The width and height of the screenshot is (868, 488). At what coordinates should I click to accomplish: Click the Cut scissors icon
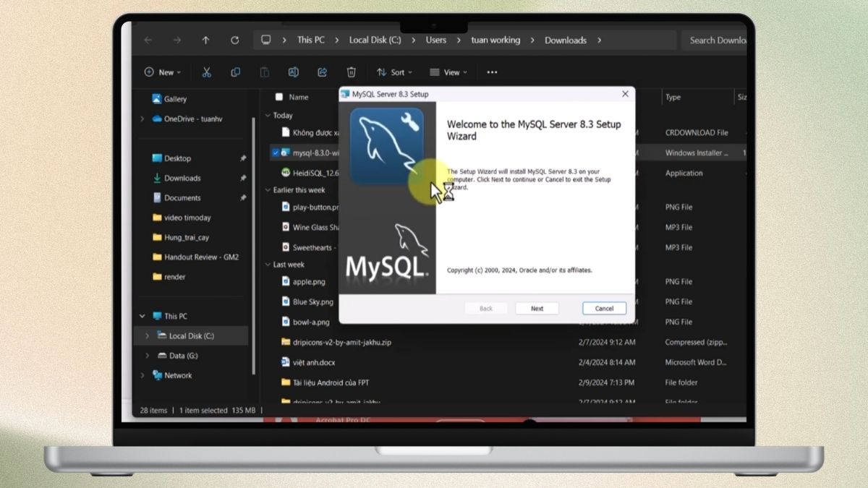pos(206,72)
